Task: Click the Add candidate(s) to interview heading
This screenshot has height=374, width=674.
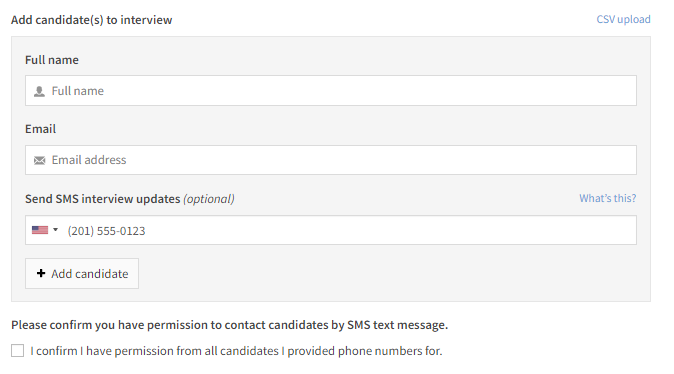Action: (x=92, y=20)
